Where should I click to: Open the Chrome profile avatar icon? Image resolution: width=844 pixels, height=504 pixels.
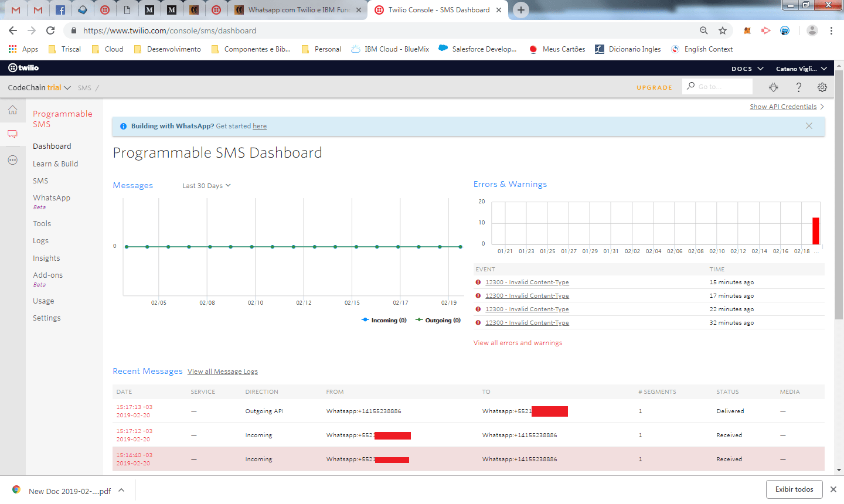pos(812,30)
